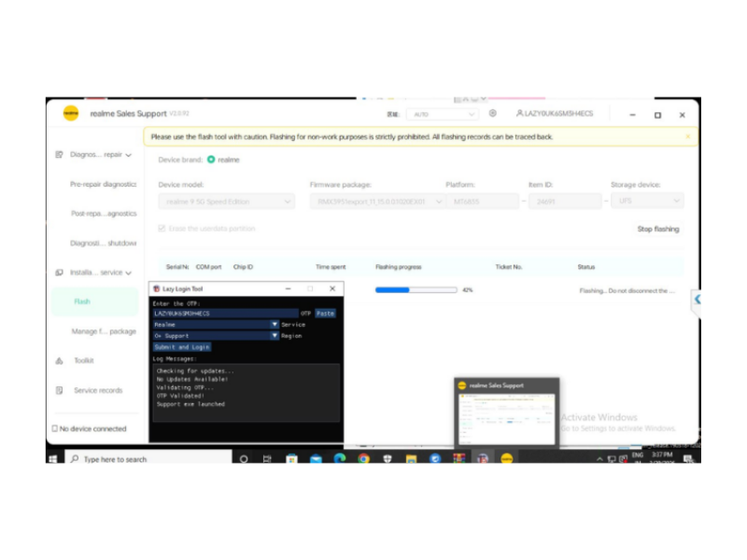This screenshot has width=747, height=560.
Task: Open notification center on taskbar
Action: pos(688,458)
